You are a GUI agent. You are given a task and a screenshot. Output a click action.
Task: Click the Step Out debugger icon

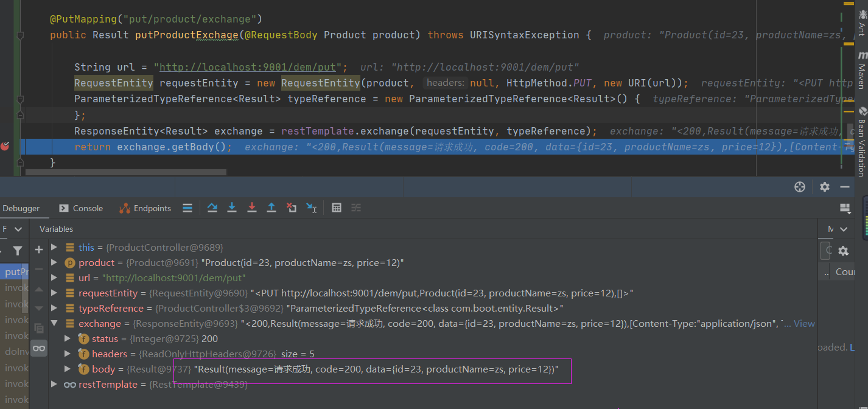coord(271,208)
